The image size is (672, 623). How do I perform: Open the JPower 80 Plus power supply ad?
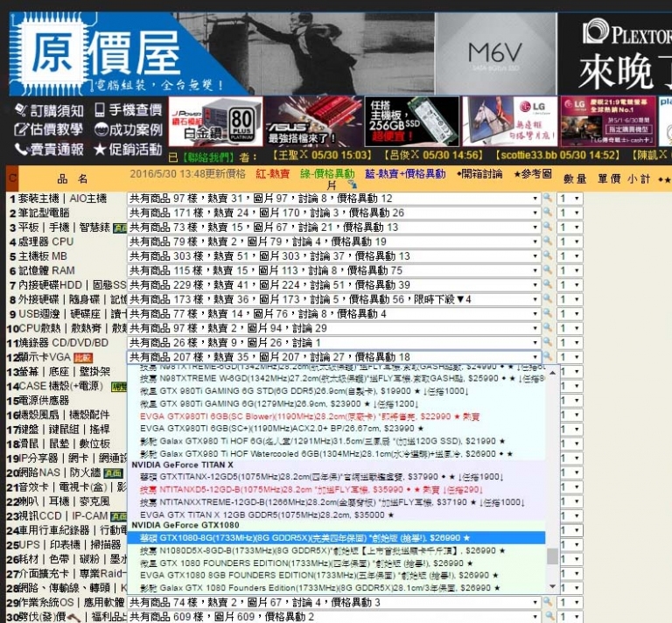pos(215,122)
